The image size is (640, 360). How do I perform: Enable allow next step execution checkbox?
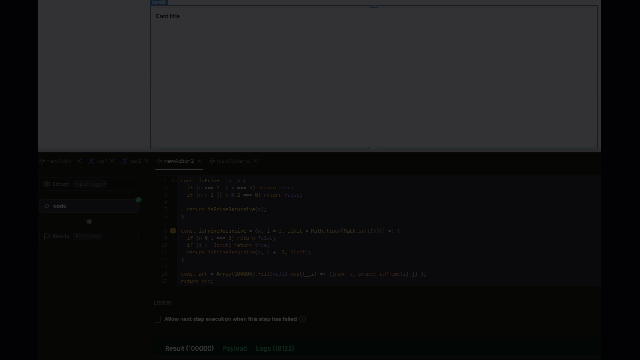point(158,319)
